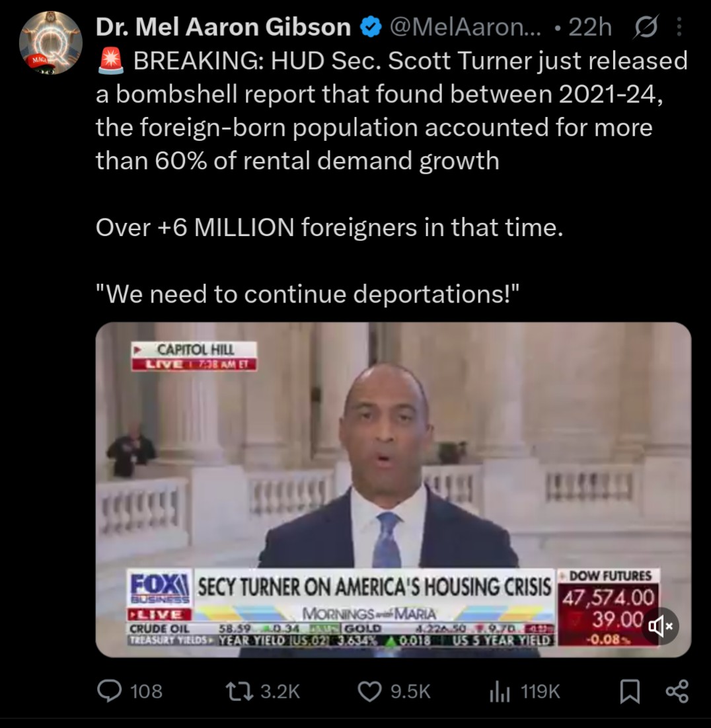The width and height of the screenshot is (711, 728).
Task: Click the blue verified badge icon
Action: [371, 27]
